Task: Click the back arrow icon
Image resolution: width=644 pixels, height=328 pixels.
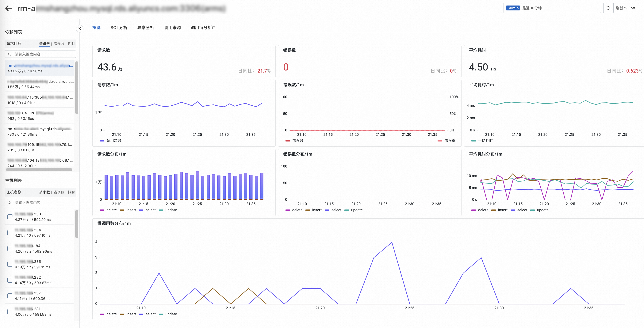Action: tap(9, 8)
